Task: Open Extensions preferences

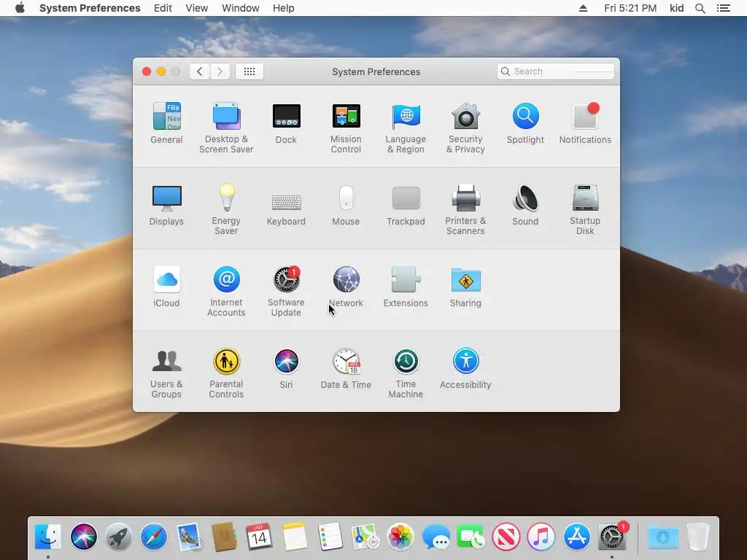Action: click(x=406, y=287)
